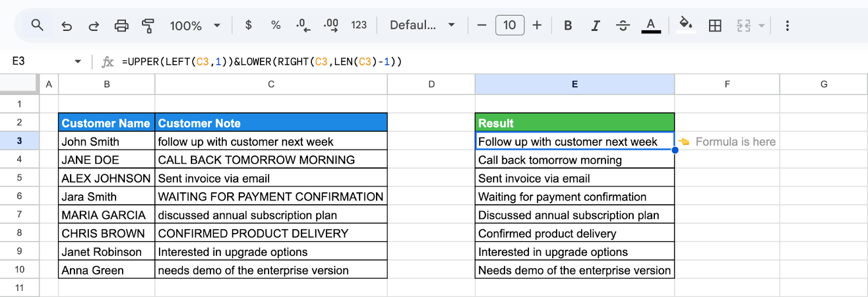Open more number formats 123

[x=359, y=25]
